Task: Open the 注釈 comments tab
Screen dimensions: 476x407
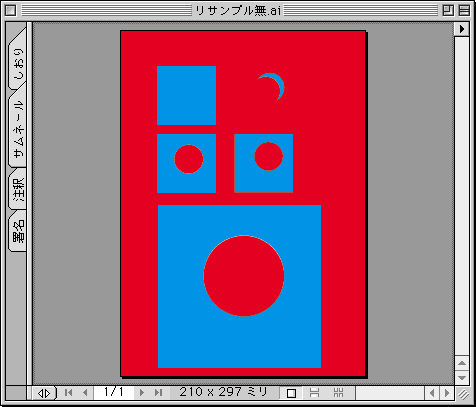Action: click(x=19, y=189)
